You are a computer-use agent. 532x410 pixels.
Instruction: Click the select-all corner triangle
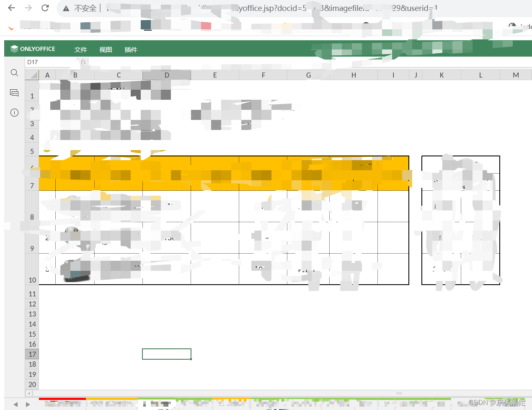(x=32, y=75)
